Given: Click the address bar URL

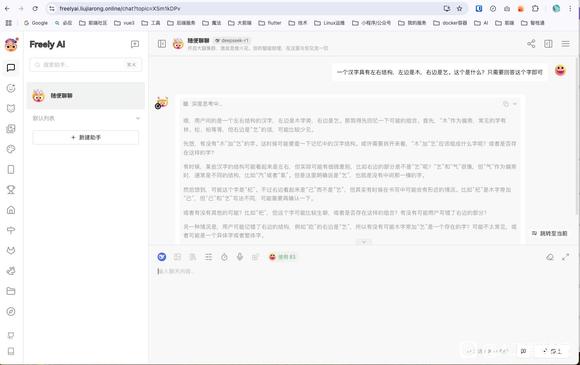Looking at the screenshot, I should pyautogui.click(x=120, y=8).
